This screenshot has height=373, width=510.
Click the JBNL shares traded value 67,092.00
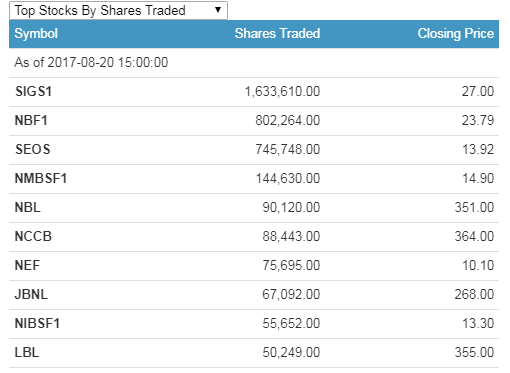coord(291,294)
